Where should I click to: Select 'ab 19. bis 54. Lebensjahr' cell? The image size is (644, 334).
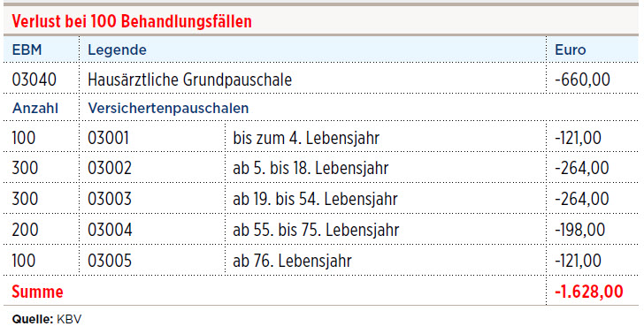(315, 199)
